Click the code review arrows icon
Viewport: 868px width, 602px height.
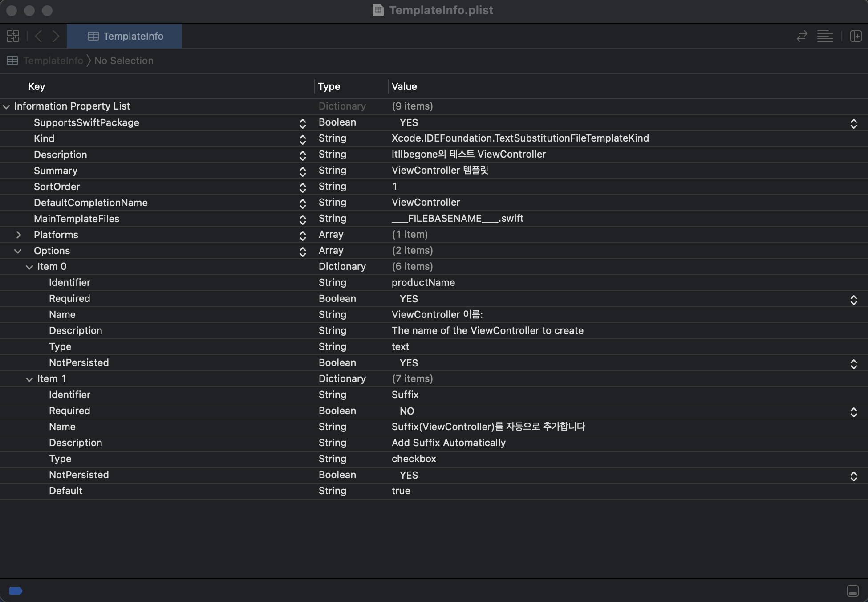pos(802,36)
